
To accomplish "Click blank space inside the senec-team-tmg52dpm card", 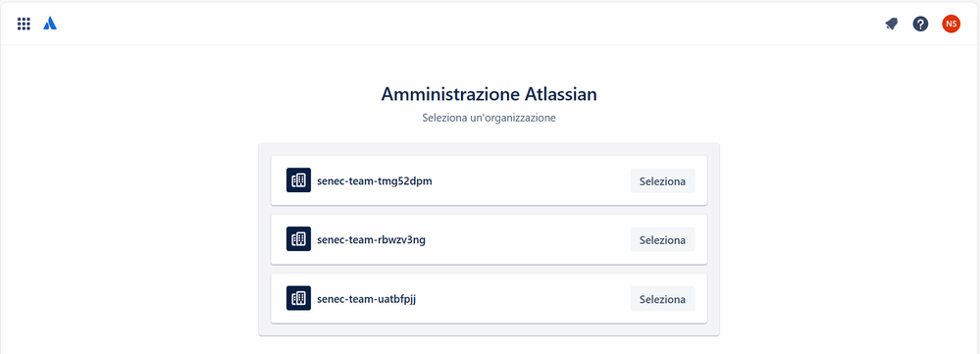I will pos(532,181).
